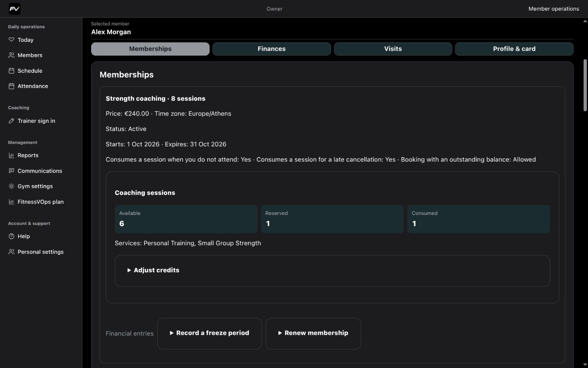Viewport: 588px width, 368px height.
Task: Click the Communications message icon
Action: 11,171
